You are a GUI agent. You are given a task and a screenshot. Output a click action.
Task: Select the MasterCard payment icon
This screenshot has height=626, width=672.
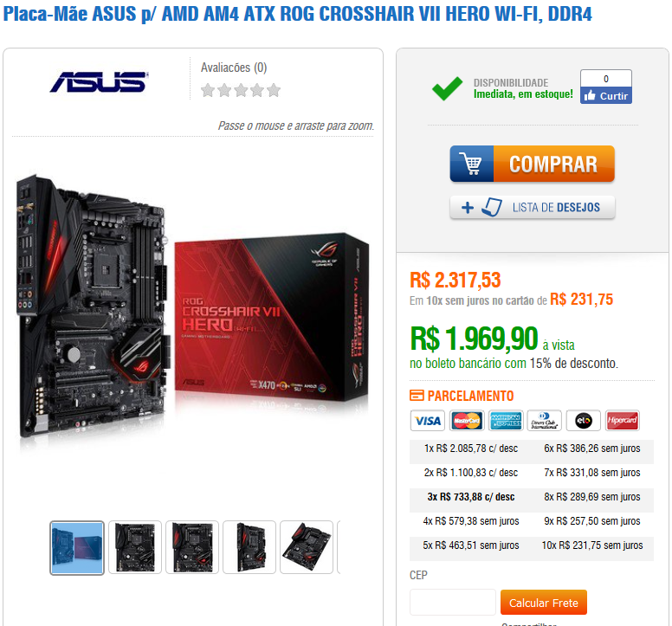467,421
